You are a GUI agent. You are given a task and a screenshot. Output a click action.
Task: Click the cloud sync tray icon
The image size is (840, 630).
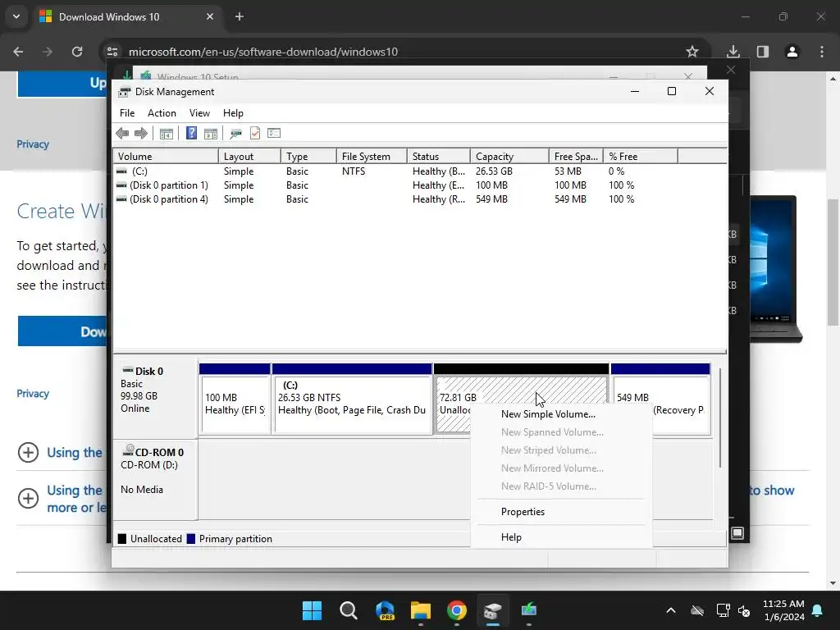tap(697, 610)
